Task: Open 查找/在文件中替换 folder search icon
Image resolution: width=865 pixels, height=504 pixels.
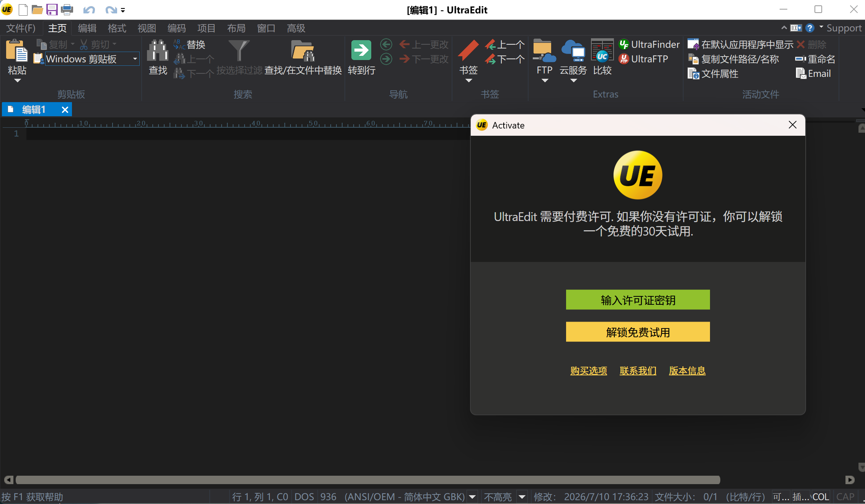Action: click(303, 50)
